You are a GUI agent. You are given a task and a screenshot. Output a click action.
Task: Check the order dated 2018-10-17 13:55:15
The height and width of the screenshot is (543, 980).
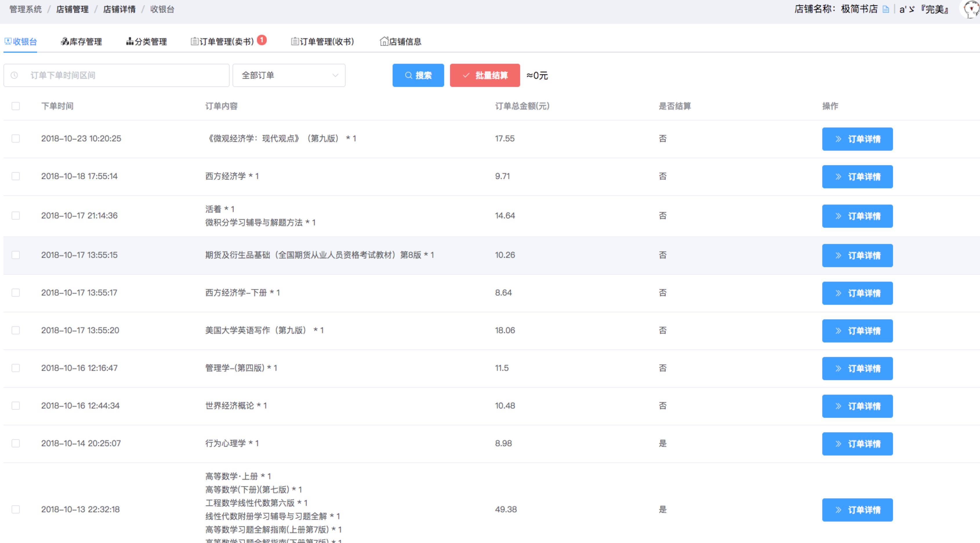pos(16,255)
